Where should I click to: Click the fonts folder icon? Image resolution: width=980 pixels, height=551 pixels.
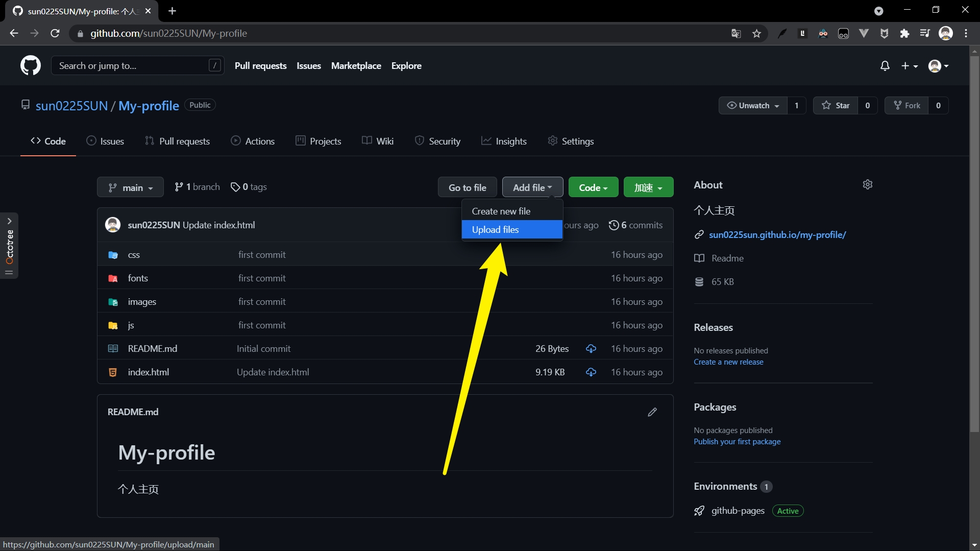[x=113, y=278]
